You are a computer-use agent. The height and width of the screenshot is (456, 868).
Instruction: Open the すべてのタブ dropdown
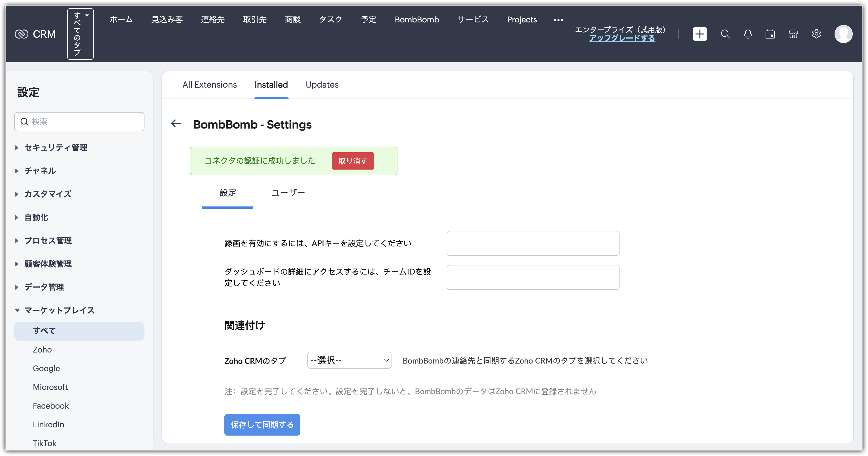point(80,34)
